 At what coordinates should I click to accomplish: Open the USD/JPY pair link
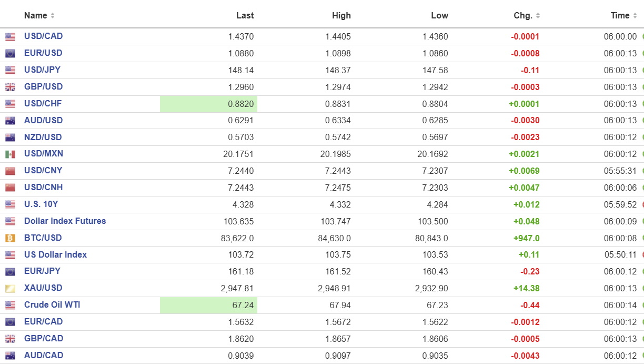(42, 70)
